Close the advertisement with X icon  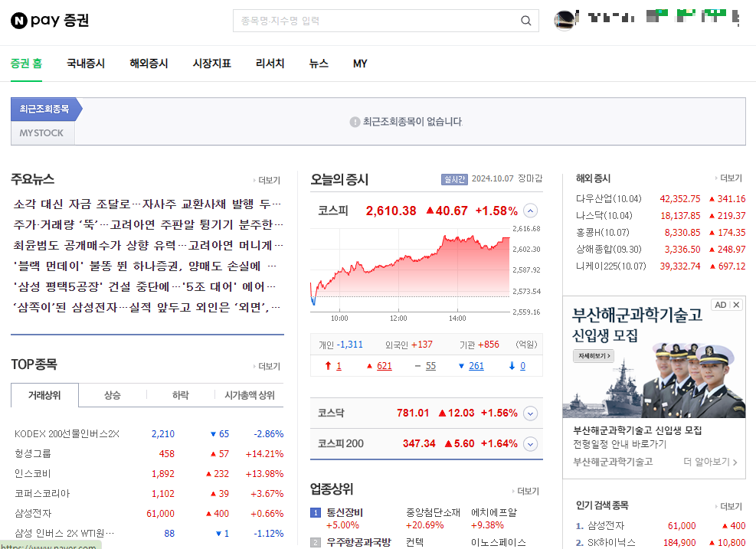point(736,305)
